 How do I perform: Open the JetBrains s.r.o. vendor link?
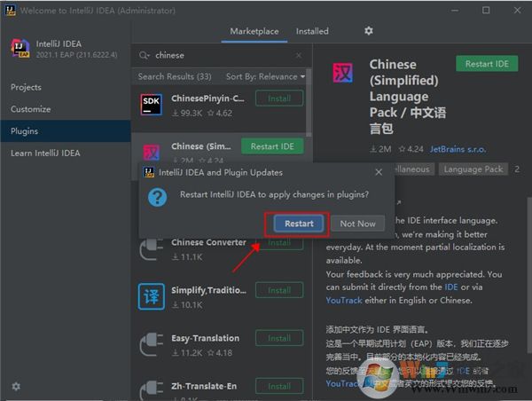coord(458,149)
